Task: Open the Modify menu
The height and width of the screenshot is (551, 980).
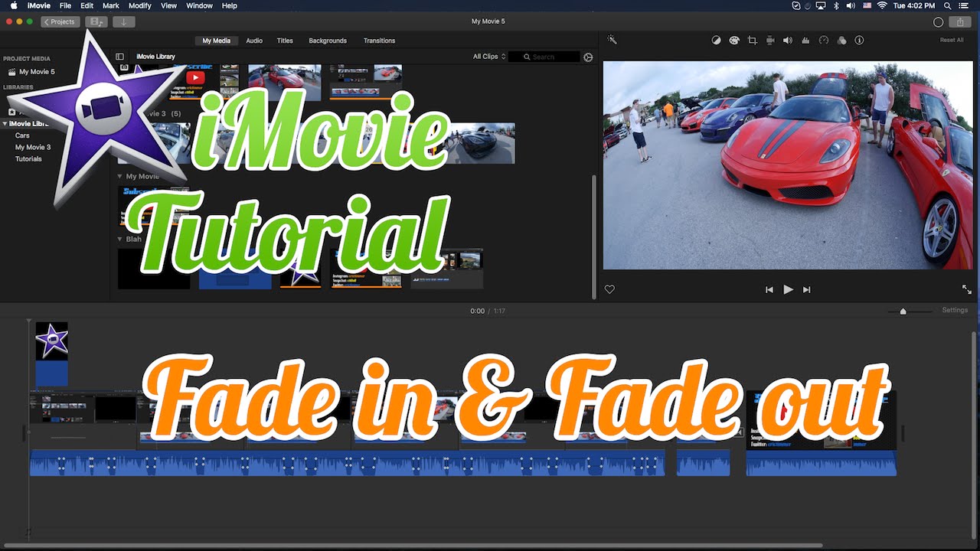Action: (x=140, y=5)
